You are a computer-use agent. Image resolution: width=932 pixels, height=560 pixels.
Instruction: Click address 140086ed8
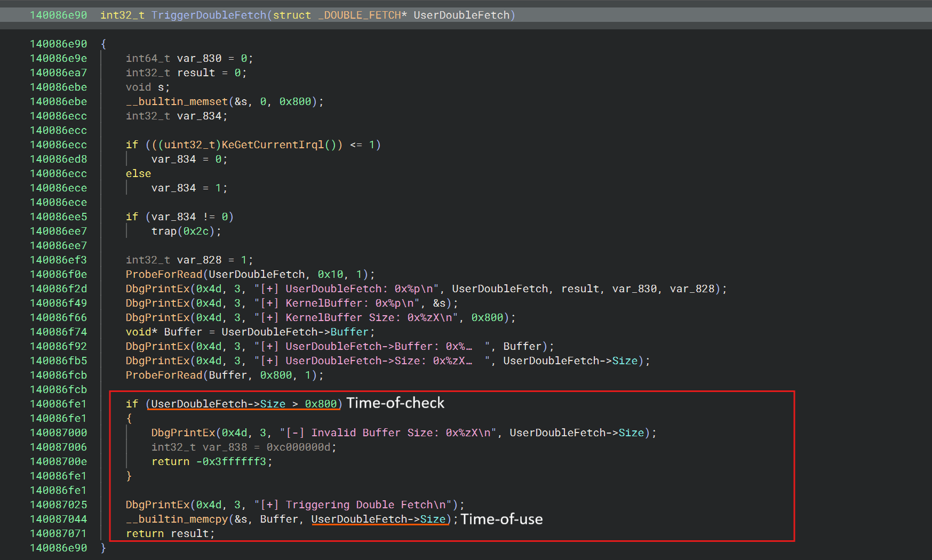[58, 159]
